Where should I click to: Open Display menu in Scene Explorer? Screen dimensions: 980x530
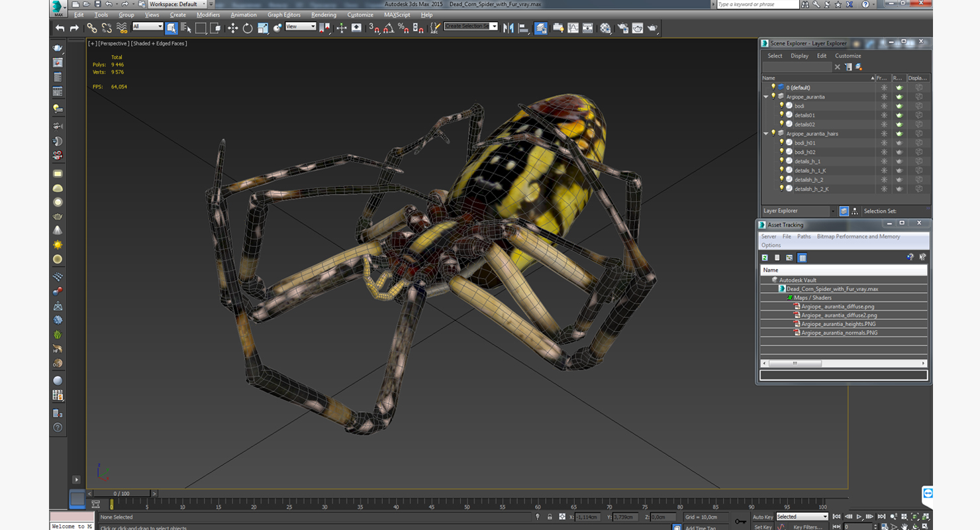pos(800,56)
